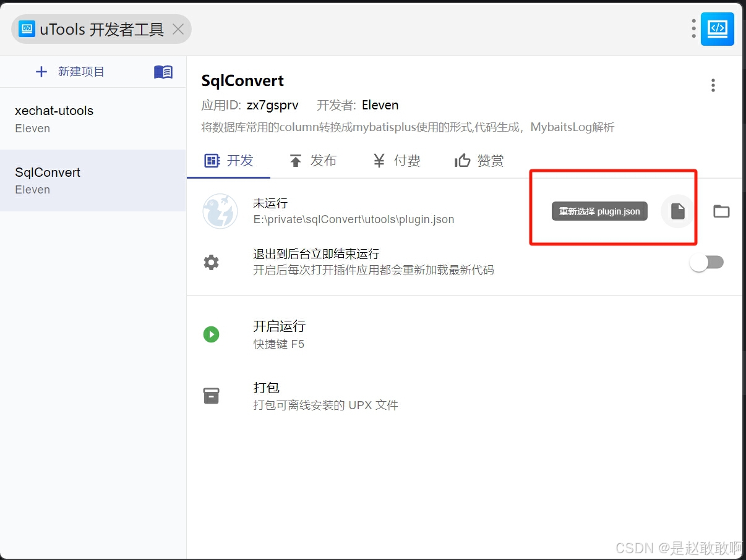The height and width of the screenshot is (560, 746).
Task: Switch to the 赞赏 tab
Action: pyautogui.click(x=479, y=161)
